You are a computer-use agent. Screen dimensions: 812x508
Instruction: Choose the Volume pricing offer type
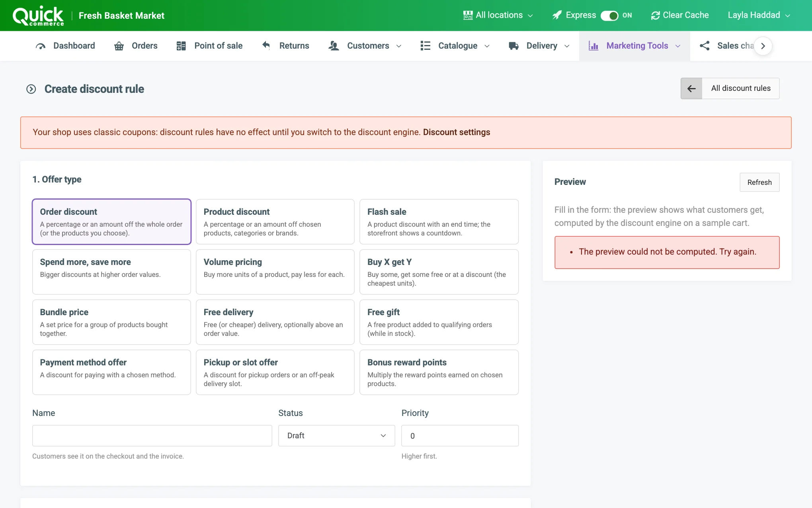click(275, 272)
